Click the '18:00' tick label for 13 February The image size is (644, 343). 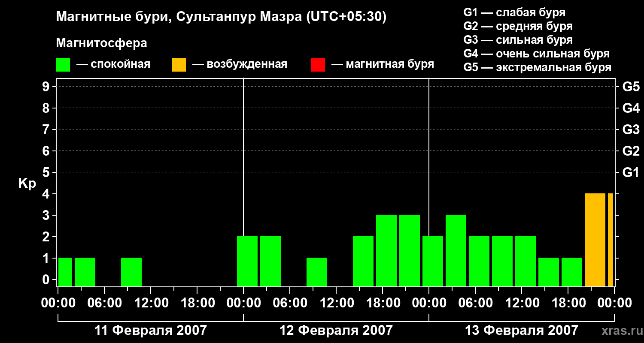(x=568, y=303)
